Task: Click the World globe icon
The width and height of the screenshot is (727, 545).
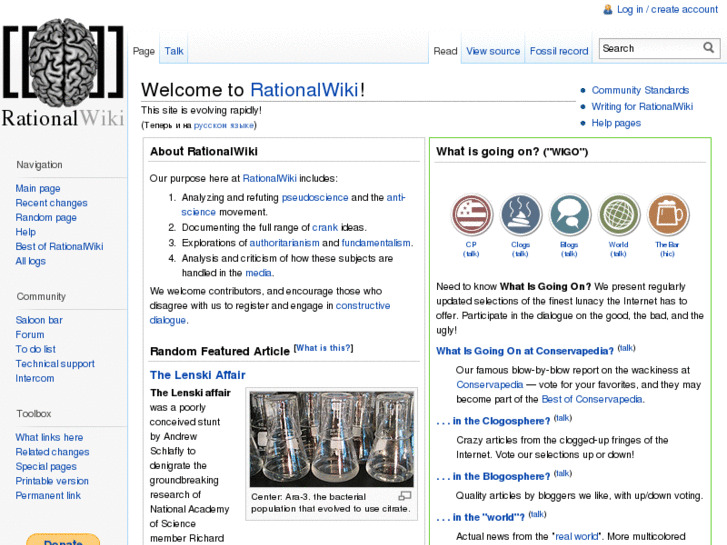Action: (x=619, y=215)
